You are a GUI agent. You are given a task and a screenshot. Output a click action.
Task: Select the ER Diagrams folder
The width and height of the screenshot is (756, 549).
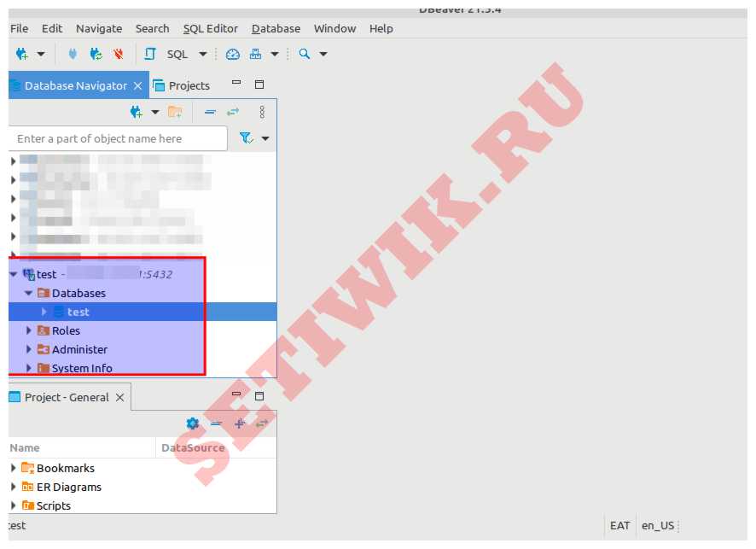click(69, 487)
